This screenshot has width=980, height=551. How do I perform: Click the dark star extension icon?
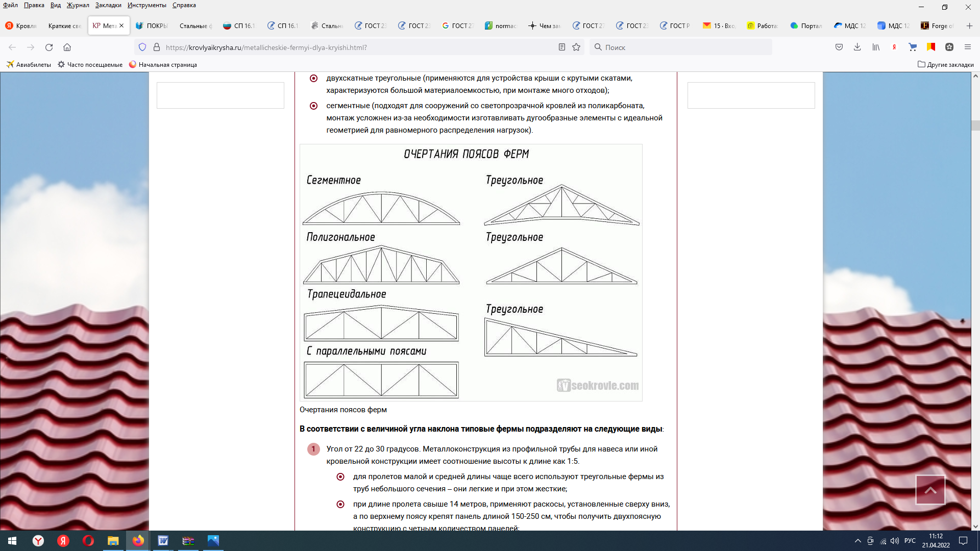949,47
